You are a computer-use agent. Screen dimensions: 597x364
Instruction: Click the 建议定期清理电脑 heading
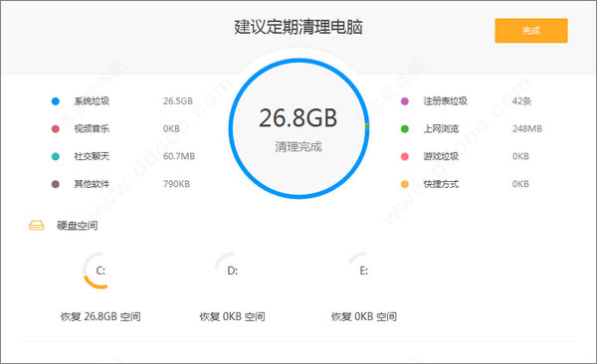tap(298, 27)
